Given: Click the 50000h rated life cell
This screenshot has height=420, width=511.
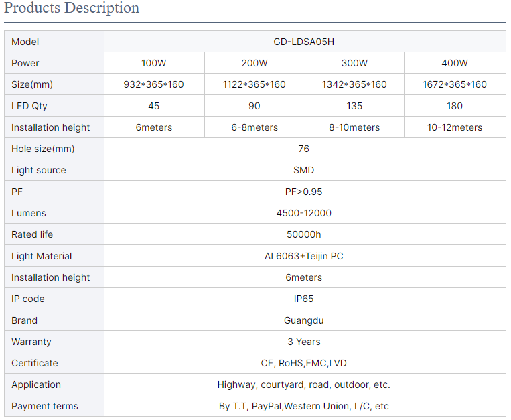Looking at the screenshot, I should point(305,234).
